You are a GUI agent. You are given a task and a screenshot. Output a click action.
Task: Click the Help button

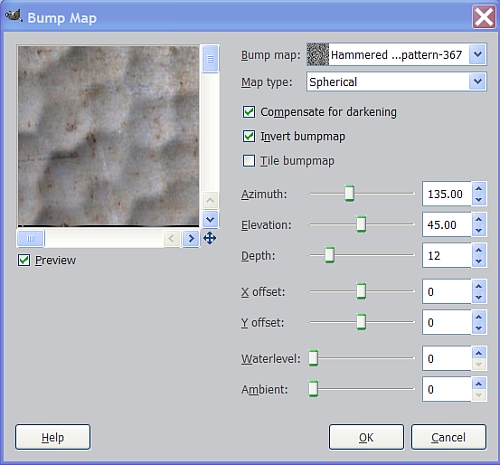(53, 437)
